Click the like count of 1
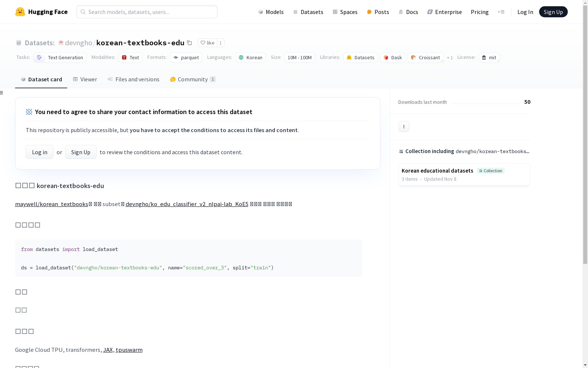The width and height of the screenshot is (588, 368). (220, 43)
